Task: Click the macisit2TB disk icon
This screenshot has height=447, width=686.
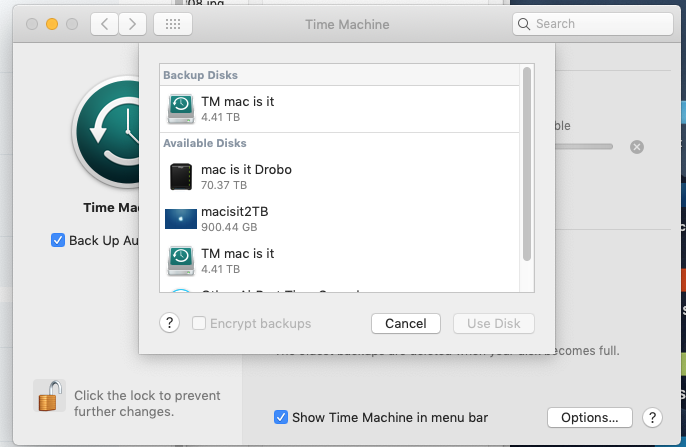Action: (181, 219)
